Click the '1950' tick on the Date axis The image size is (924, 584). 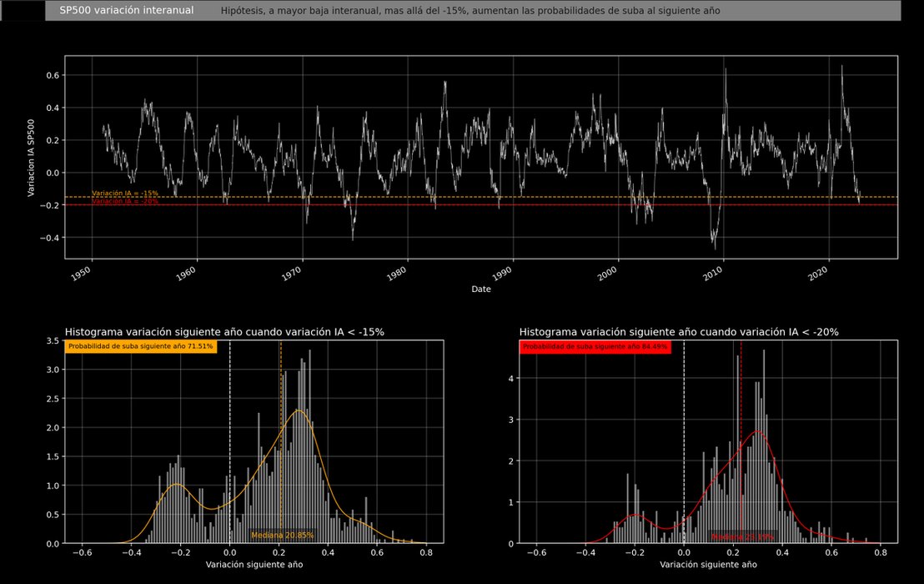(x=81, y=273)
